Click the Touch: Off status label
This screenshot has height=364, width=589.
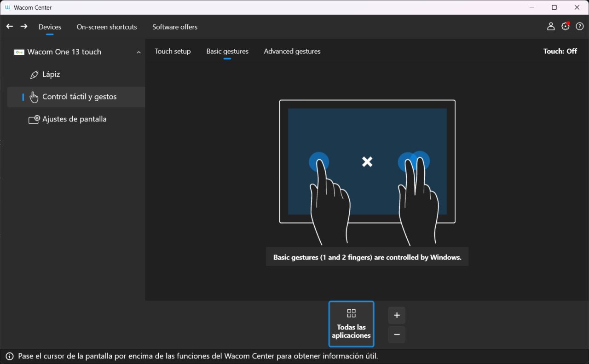click(560, 51)
